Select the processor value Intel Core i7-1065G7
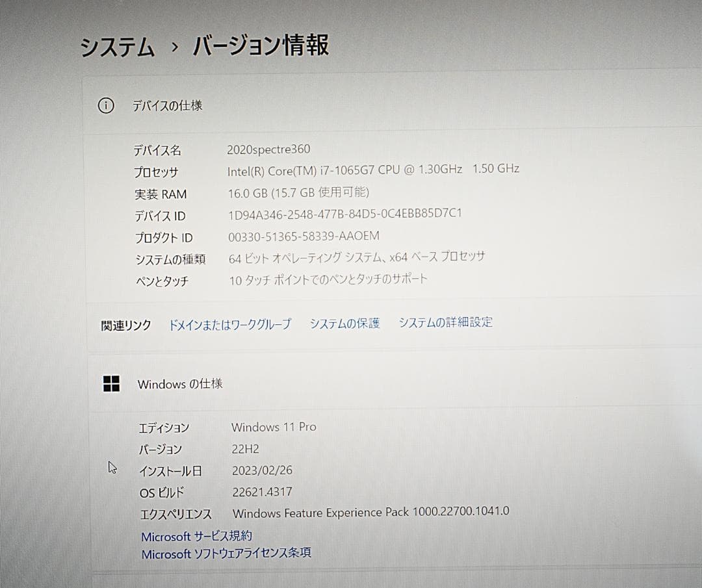Viewport: 702px width, 588px height. (x=373, y=170)
